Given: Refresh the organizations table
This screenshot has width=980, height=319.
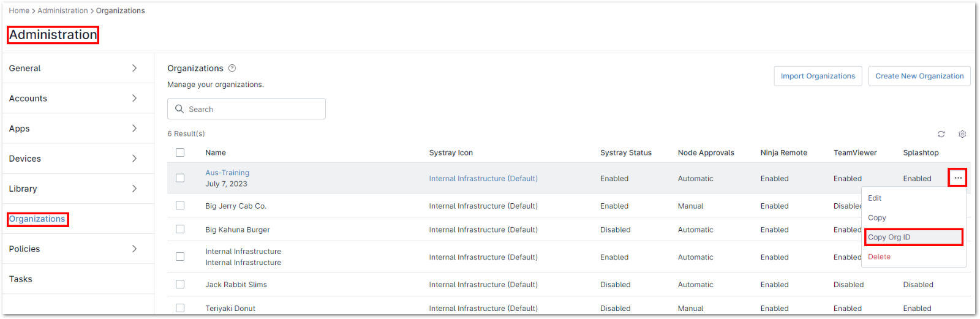Looking at the screenshot, I should coord(941,134).
